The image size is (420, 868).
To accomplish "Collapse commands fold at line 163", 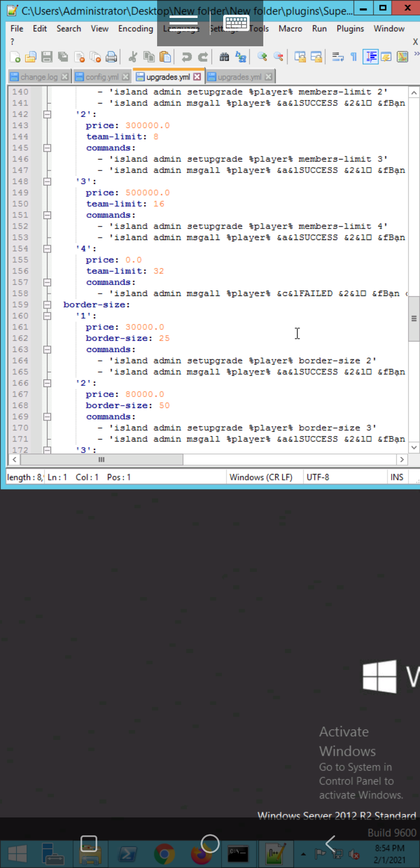I will click(47, 350).
